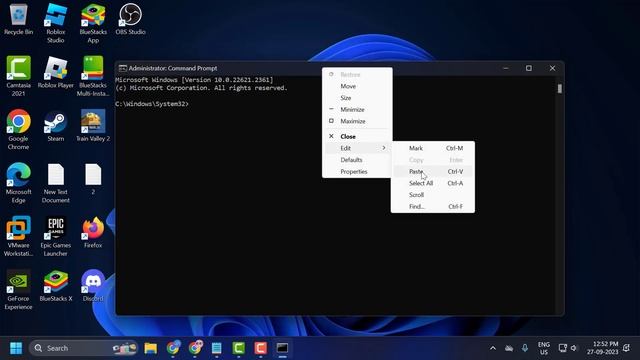The image size is (640, 360).
Task: Select the Camtasia 2021 desktop icon
Action: 18,76
